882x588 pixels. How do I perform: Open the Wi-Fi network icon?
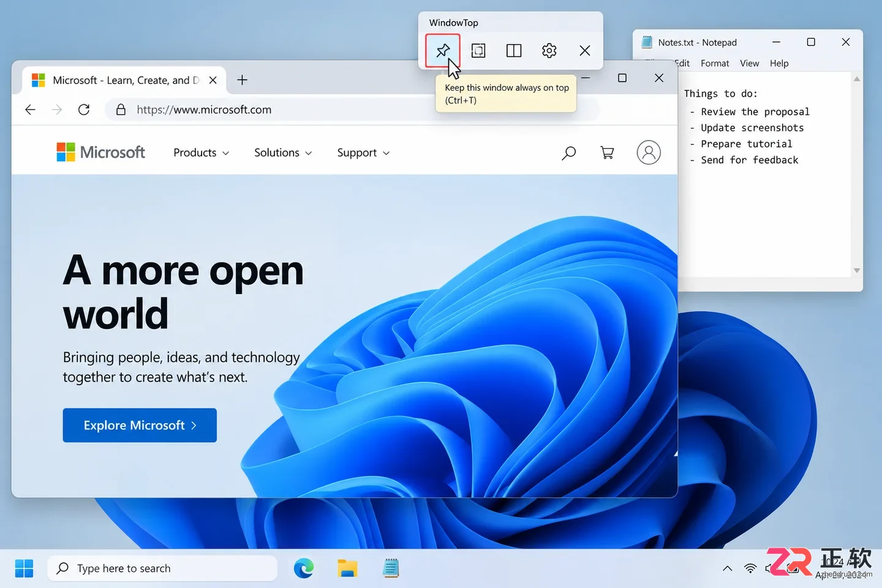[750, 568]
